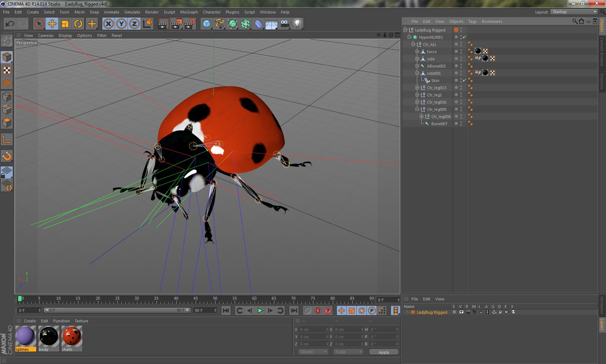Viewport: 606px width, 364px height.
Task: Toggle LadyBug Rigged layer visibility eye
Action: point(461,312)
